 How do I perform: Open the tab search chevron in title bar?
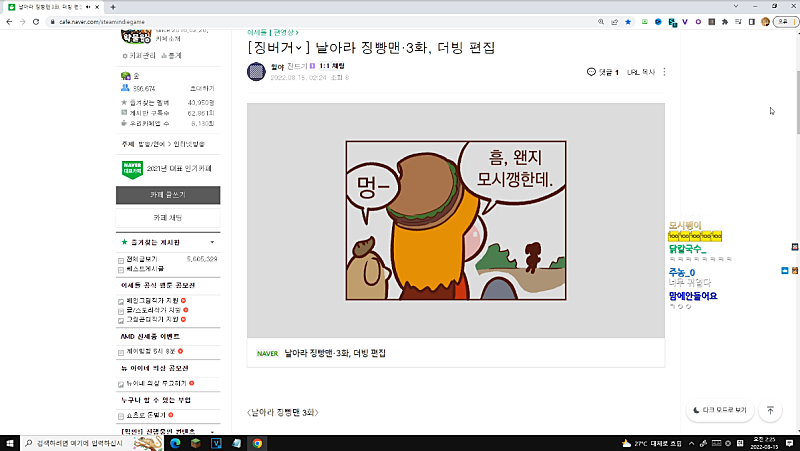[x=736, y=6]
